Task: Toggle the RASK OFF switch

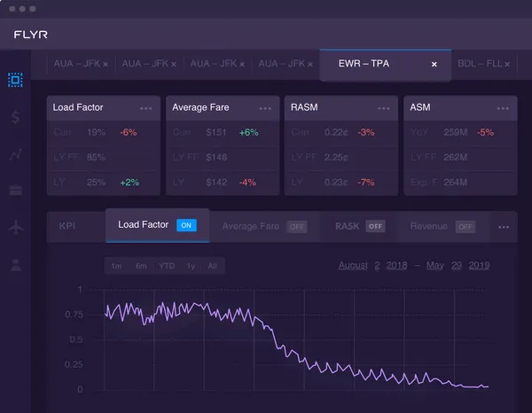Action: click(375, 226)
